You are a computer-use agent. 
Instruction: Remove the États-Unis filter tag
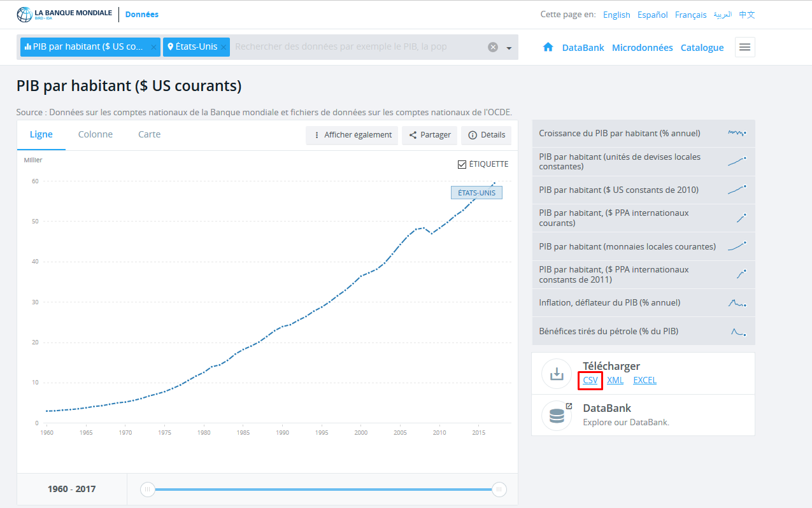click(x=224, y=47)
